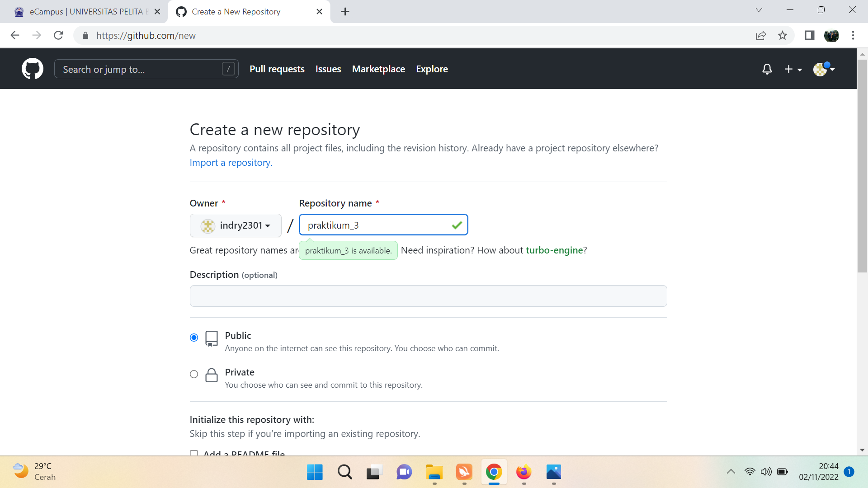Open the battery status icon

783,472
